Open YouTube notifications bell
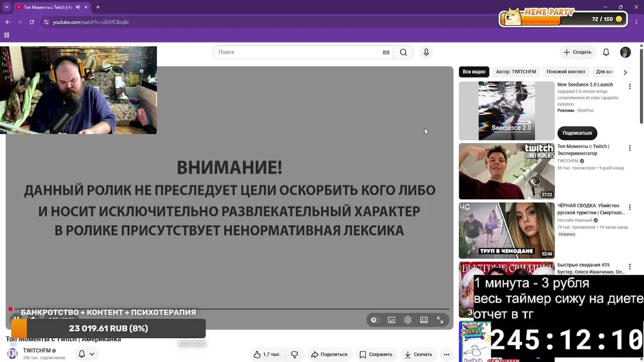 (606, 52)
